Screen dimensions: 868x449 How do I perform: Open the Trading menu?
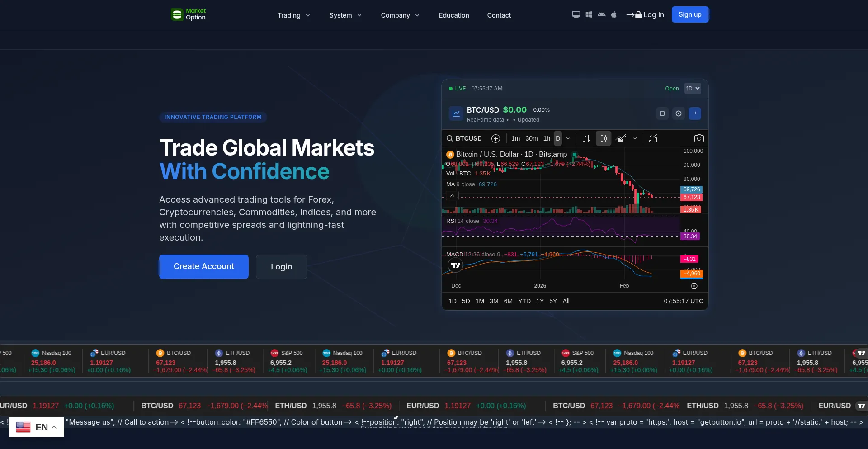[x=294, y=15]
